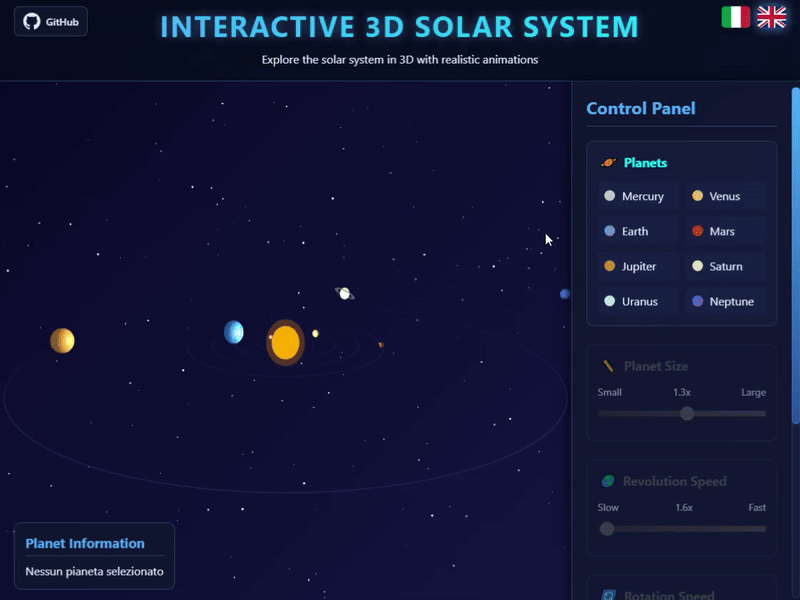
Task: Click the 'Small' label under Planet Size
Action: [x=609, y=392]
